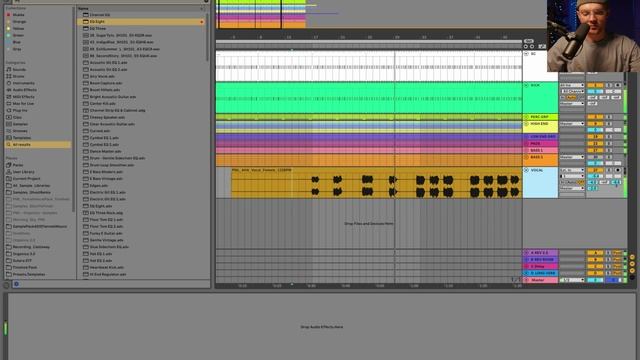Fold the VOCAL track with its arrow

click(x=526, y=170)
